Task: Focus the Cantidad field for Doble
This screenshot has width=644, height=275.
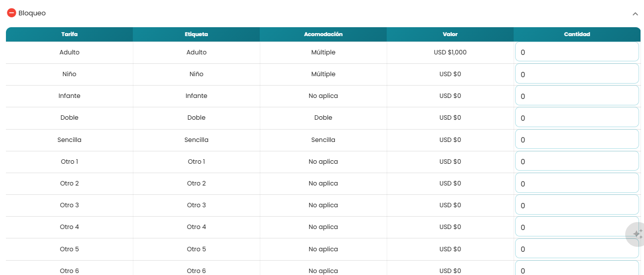Action: coord(577,118)
